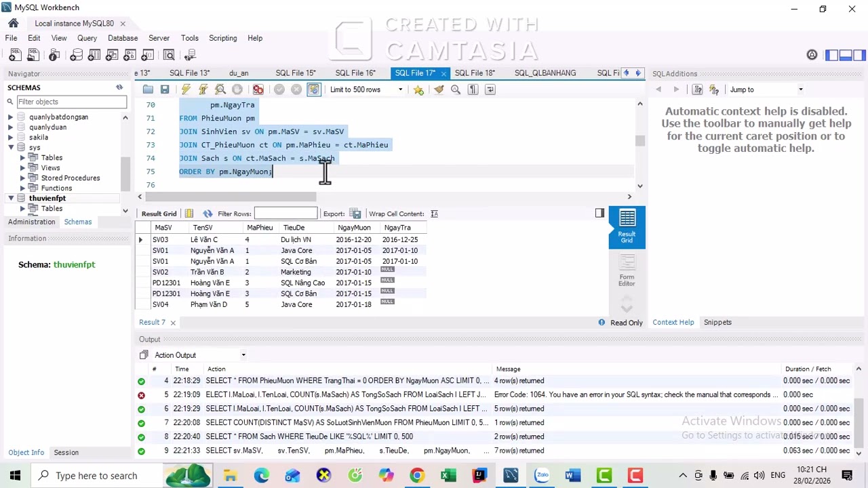
Task: Open a script file in the editor (folder icon)
Action: [x=148, y=89]
